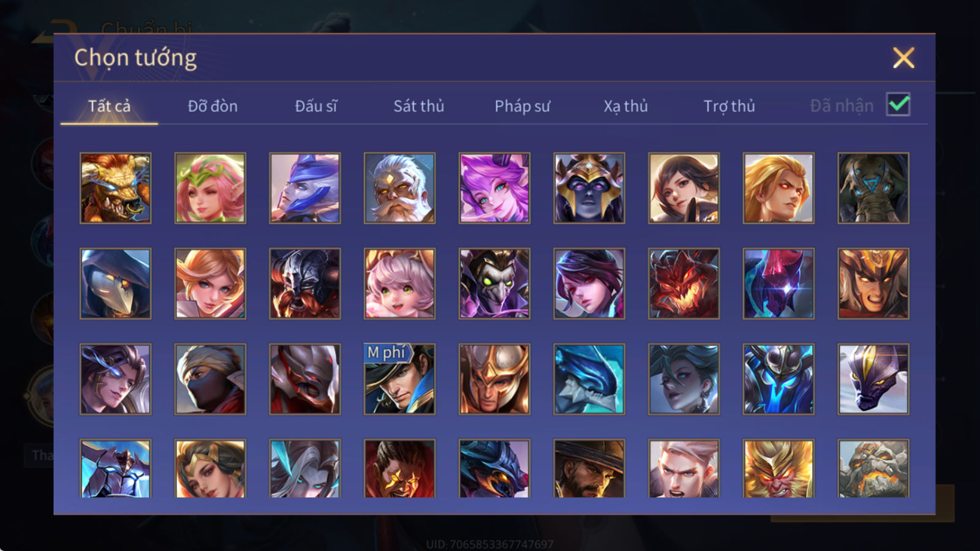
Task: Select the golden bull hero portrait
Action: pos(115,188)
